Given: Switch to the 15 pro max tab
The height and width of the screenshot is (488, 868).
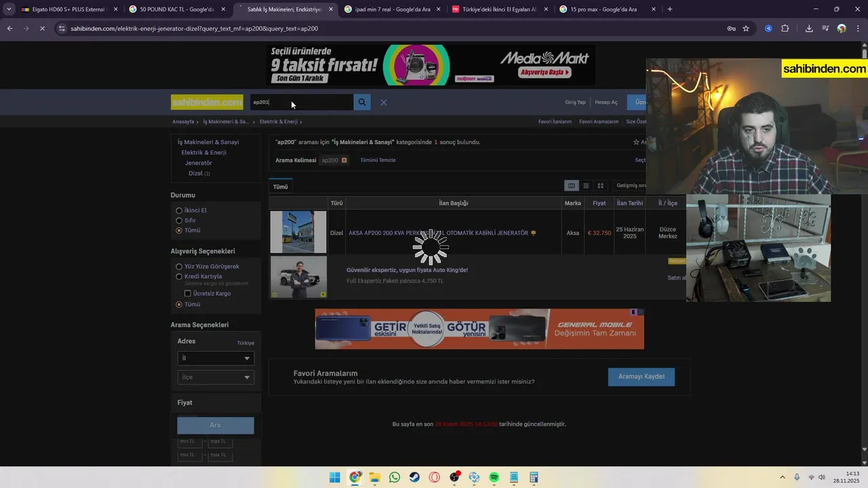Looking at the screenshot, I should click(608, 9).
